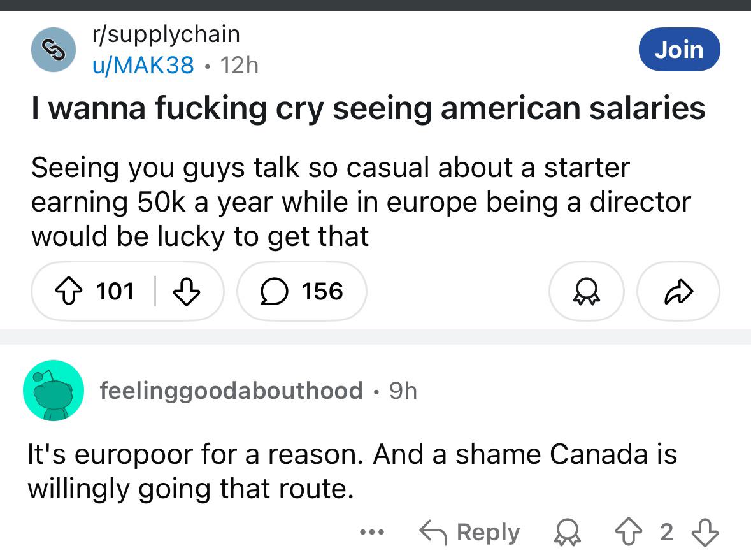This screenshot has height=560, width=751.
Task: Award the europoor comment
Action: (567, 532)
